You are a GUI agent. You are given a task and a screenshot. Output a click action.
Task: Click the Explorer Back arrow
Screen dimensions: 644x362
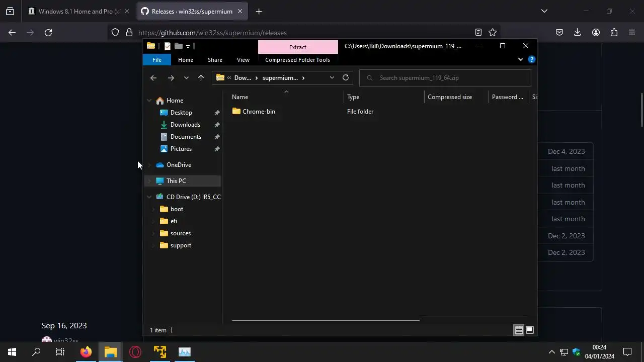tap(153, 78)
